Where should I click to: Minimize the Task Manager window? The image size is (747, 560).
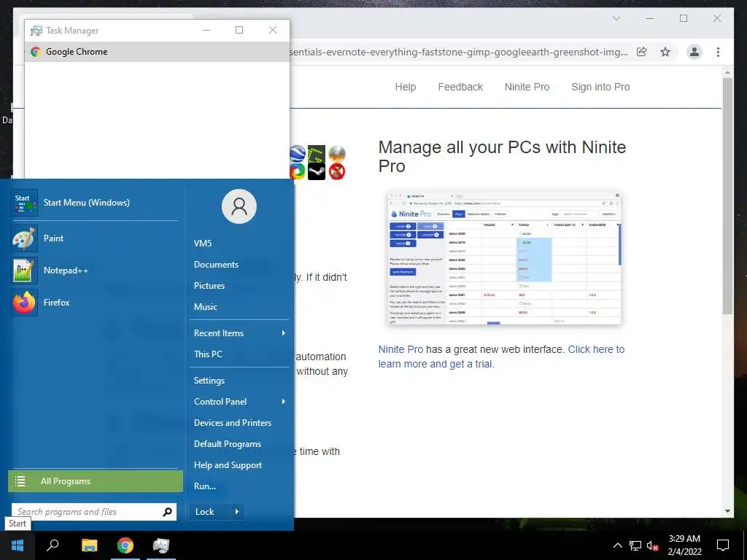[206, 30]
